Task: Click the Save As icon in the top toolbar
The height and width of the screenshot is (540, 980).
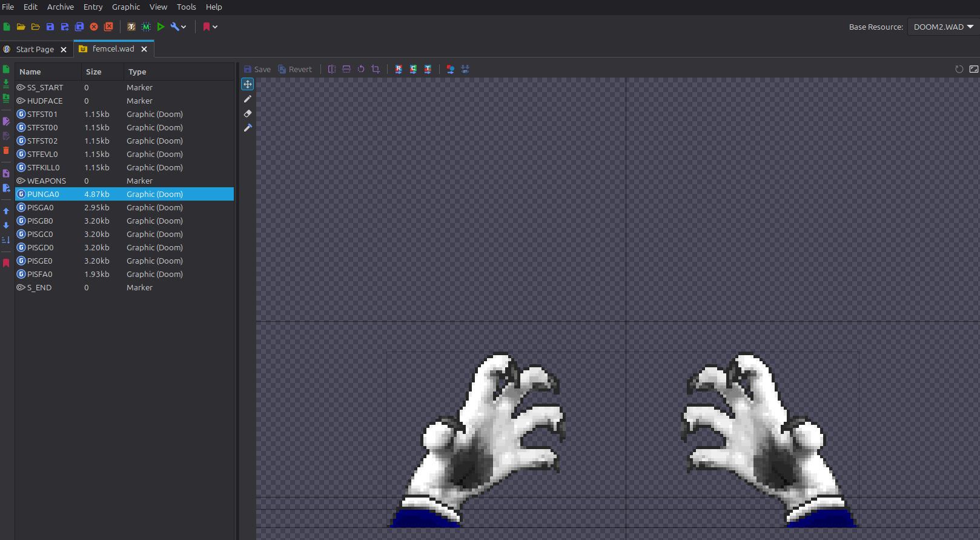Action: pyautogui.click(x=65, y=27)
